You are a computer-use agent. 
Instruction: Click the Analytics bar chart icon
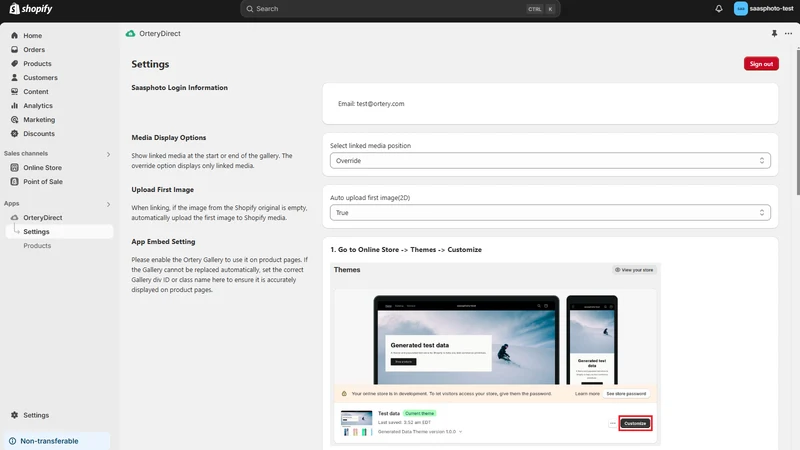pos(14,106)
